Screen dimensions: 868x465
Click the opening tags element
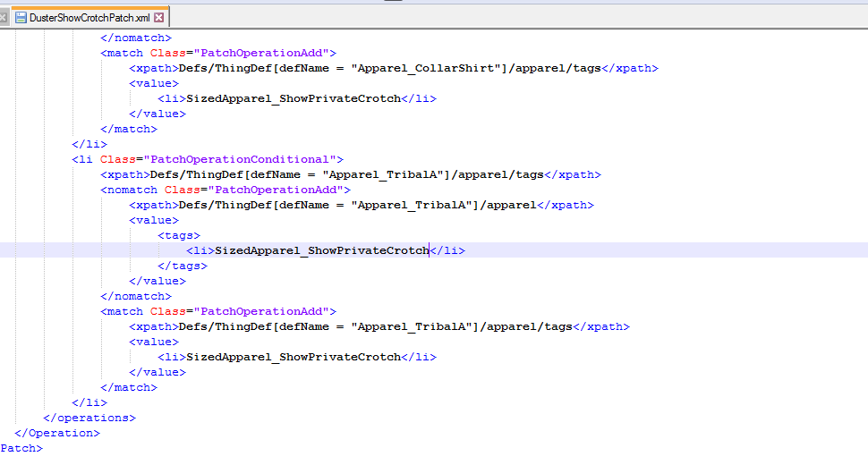click(179, 235)
